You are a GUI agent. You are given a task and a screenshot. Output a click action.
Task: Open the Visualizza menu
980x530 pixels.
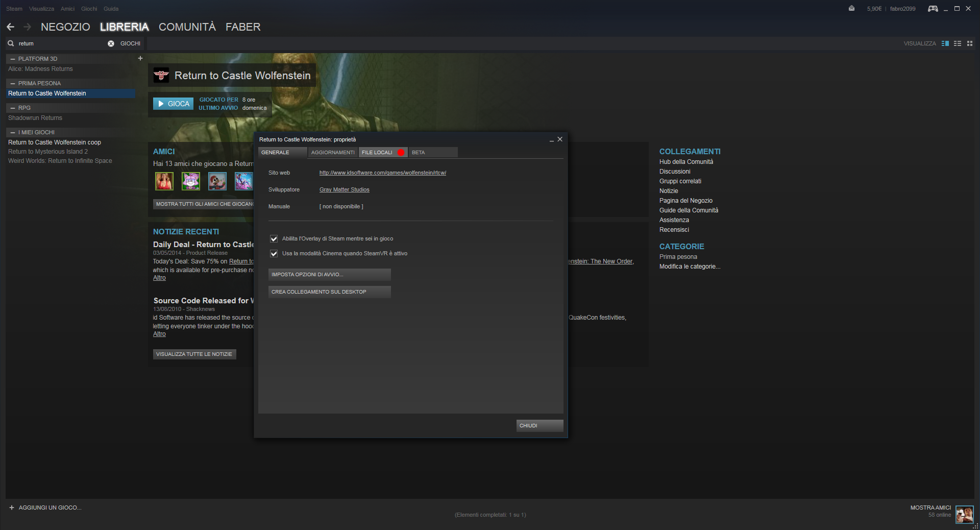point(41,9)
